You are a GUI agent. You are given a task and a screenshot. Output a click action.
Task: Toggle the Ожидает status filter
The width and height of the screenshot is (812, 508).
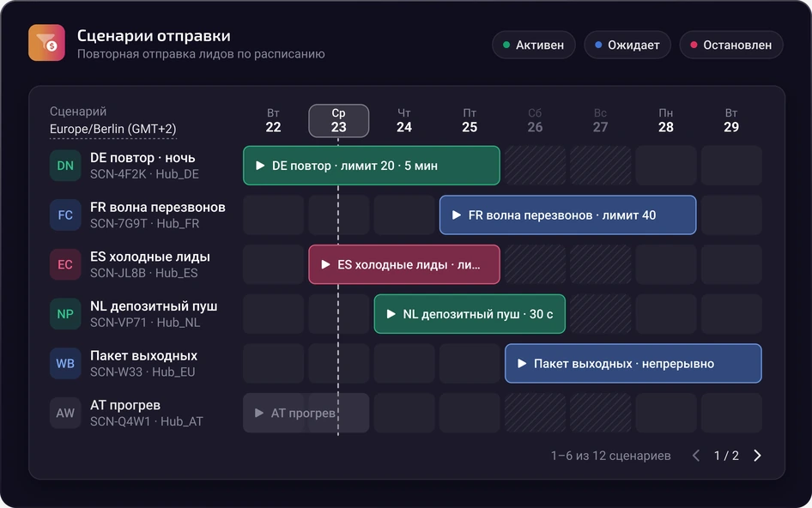pyautogui.click(x=627, y=45)
